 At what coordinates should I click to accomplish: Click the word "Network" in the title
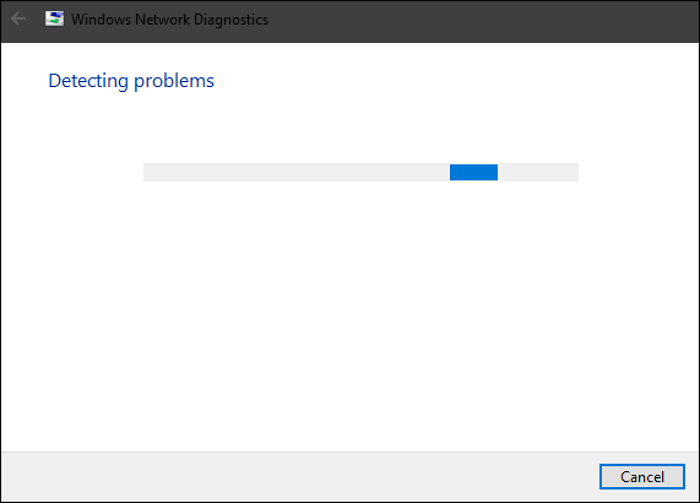(x=162, y=20)
